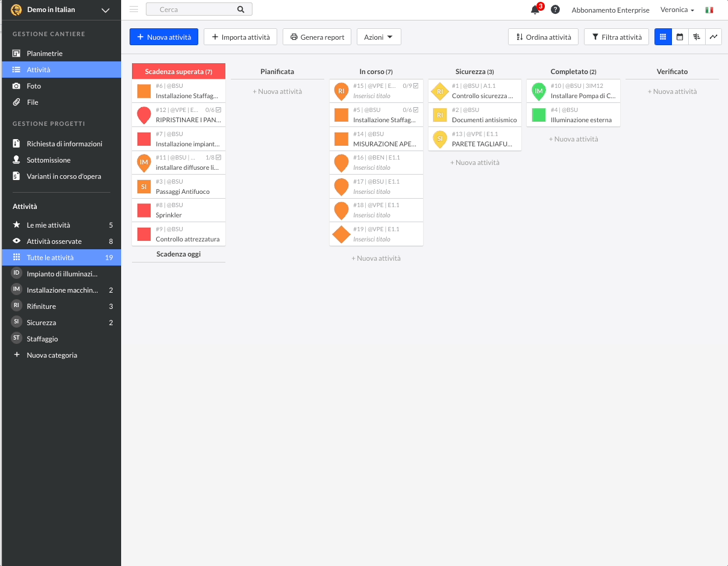This screenshot has width=728, height=566.
Task: Click the blue Nuova attività button
Action: [163, 37]
